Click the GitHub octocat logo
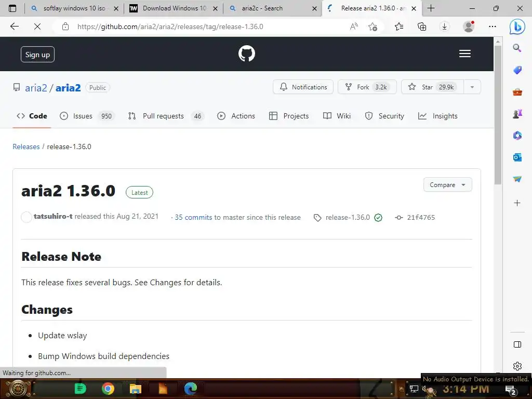This screenshot has height=399, width=532. click(x=247, y=54)
